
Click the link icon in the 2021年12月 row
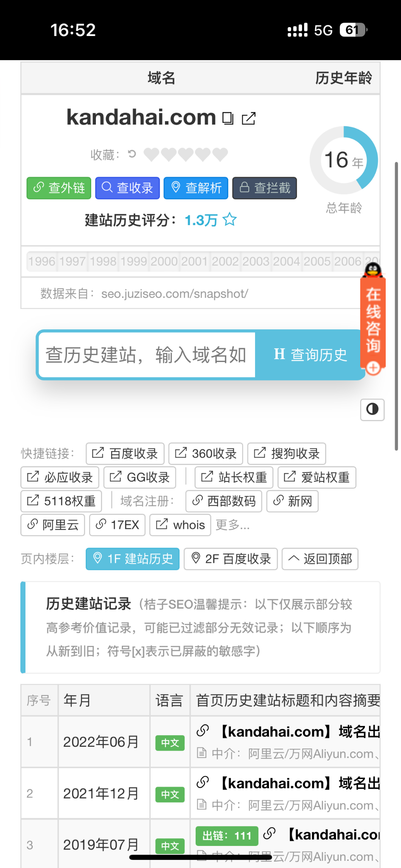click(203, 782)
